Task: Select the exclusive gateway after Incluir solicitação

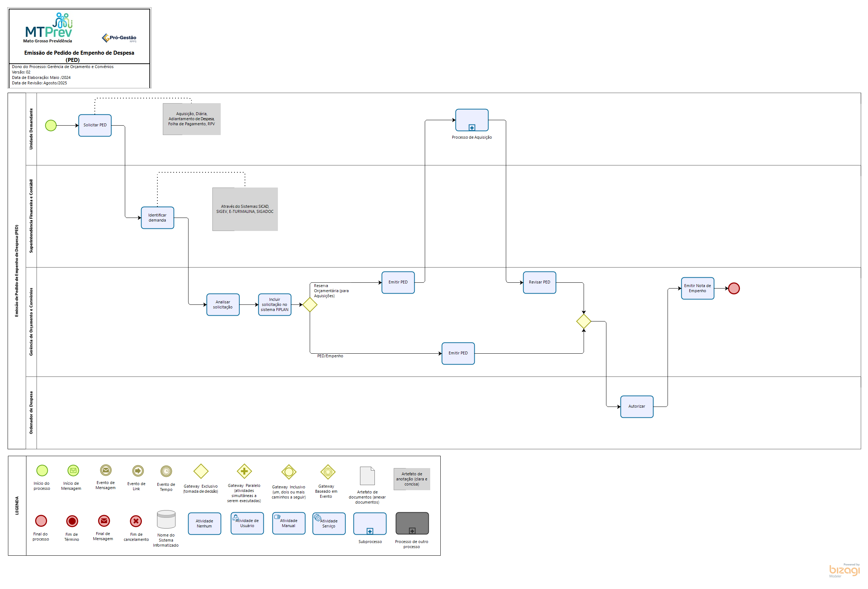Action: click(x=310, y=304)
